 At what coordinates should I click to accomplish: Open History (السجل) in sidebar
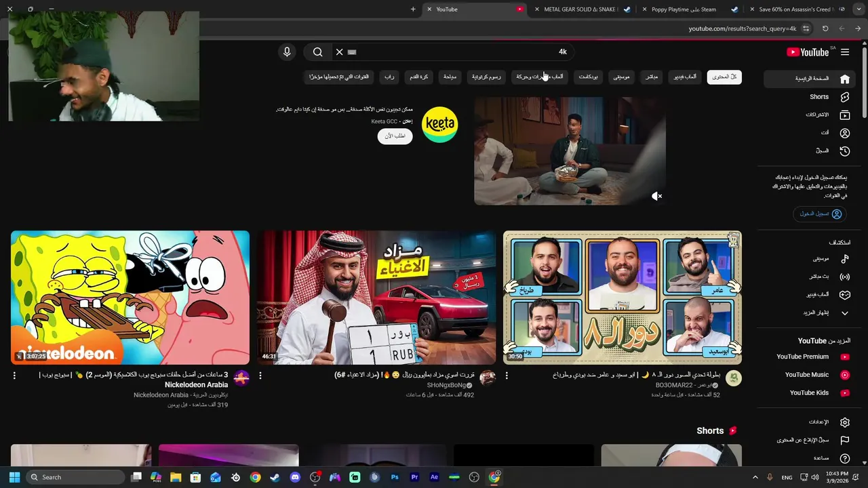point(808,151)
